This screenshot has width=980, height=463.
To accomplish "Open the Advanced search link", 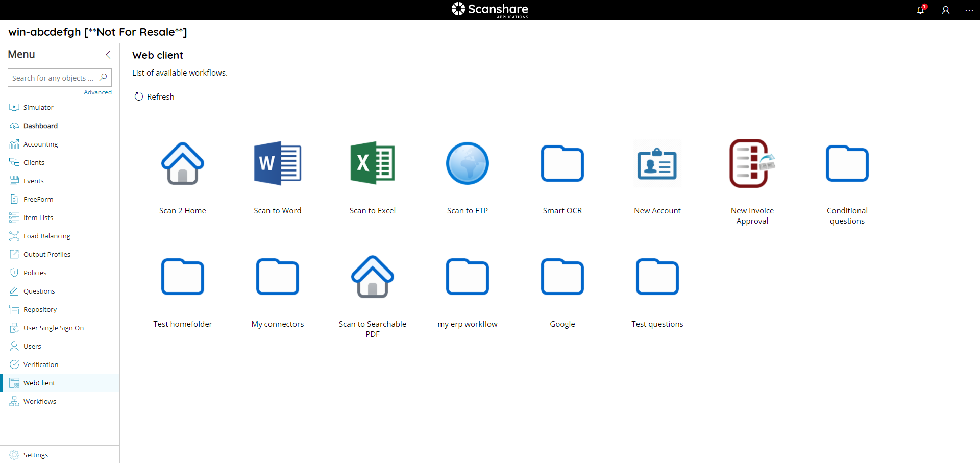I will [97, 92].
